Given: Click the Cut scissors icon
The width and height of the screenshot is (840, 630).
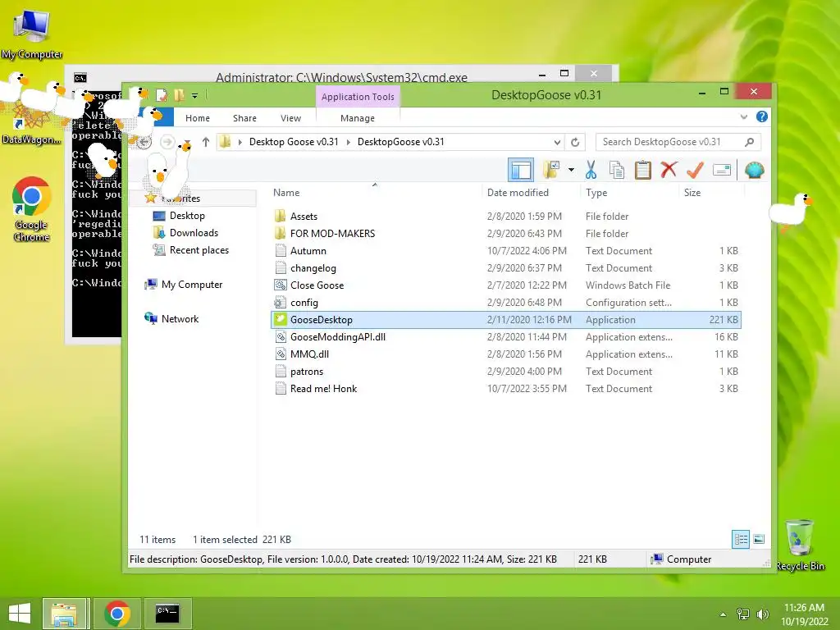Looking at the screenshot, I should (591, 171).
